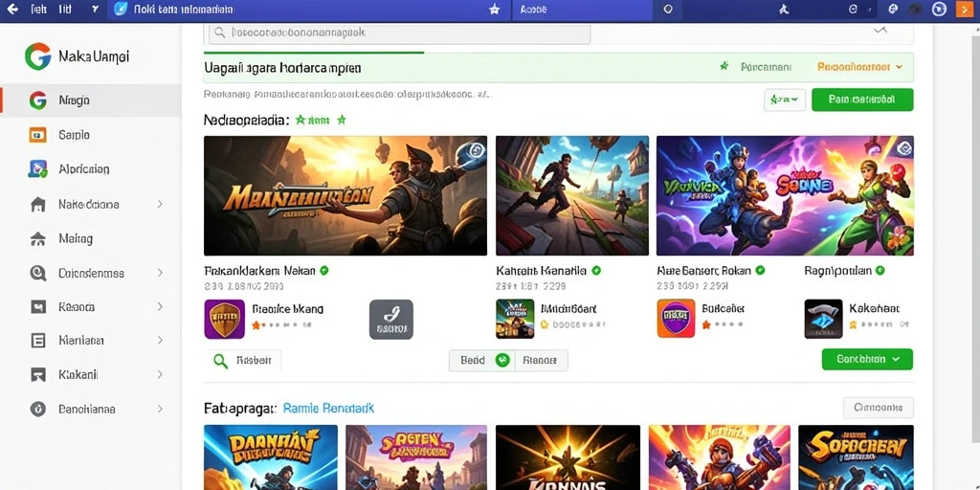980x490 pixels.
Task: Select Sarplo in the sidebar
Action: [91, 134]
